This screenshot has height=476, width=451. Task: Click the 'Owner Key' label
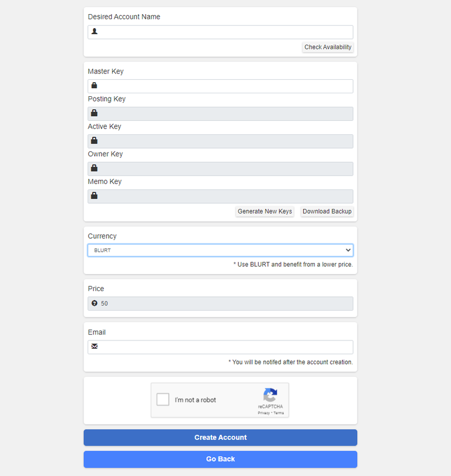(105, 154)
